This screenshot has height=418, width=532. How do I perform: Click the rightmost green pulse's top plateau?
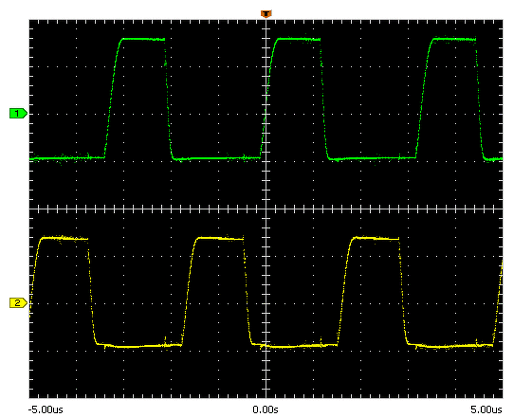pyautogui.click(x=454, y=39)
